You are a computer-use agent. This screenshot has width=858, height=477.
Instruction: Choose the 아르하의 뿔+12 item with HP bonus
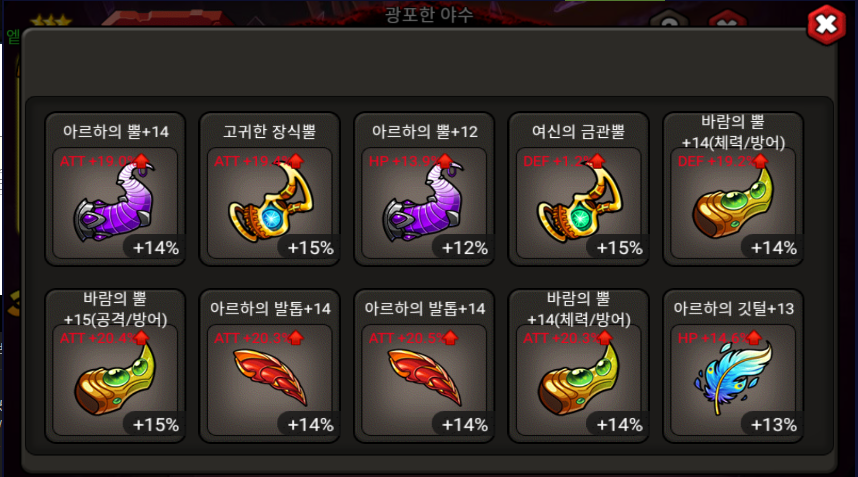click(x=424, y=189)
